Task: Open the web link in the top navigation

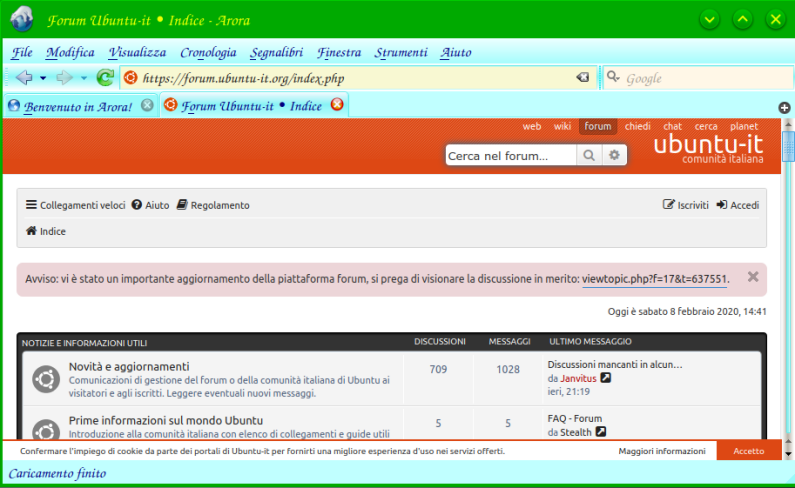Action: 532,126
